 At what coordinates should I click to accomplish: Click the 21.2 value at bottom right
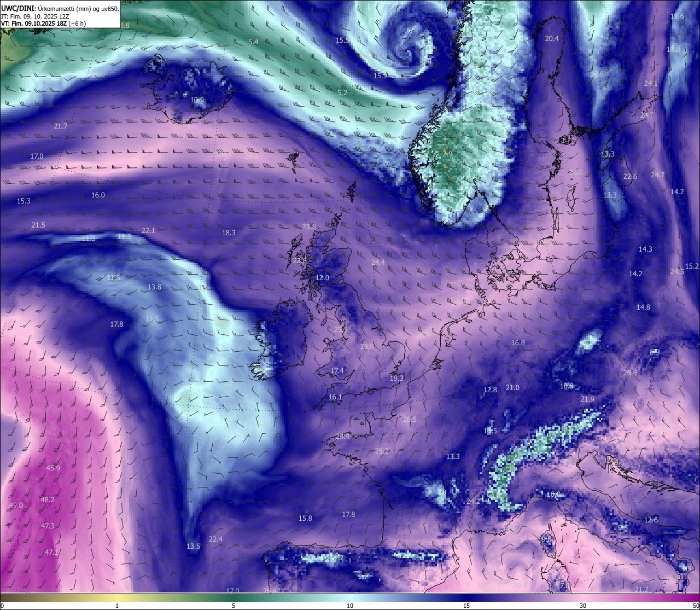tap(641, 589)
